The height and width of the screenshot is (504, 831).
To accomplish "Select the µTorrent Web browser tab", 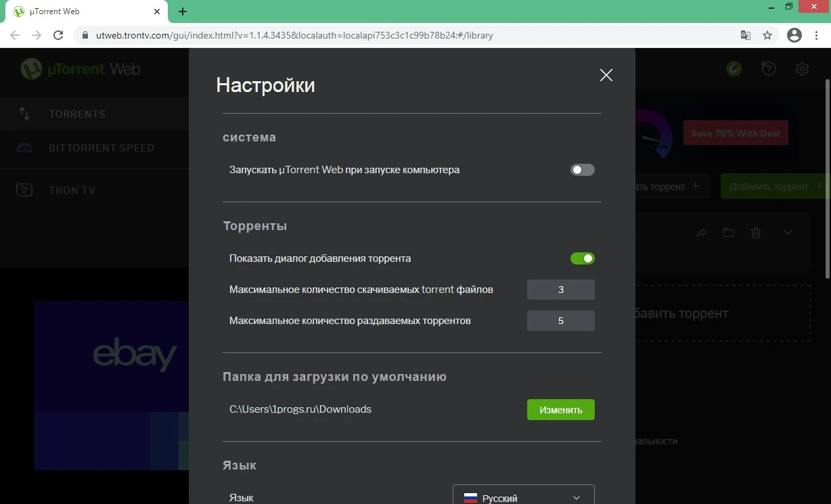I will tap(85, 12).
